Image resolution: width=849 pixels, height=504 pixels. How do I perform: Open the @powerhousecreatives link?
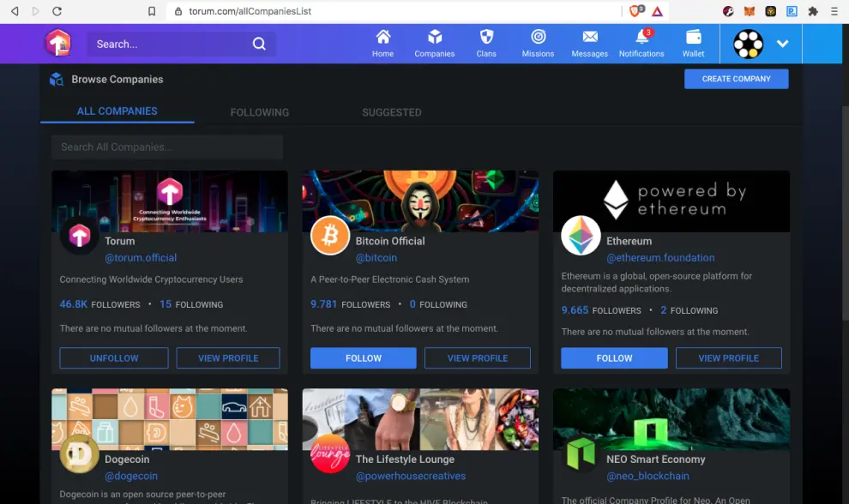411,476
